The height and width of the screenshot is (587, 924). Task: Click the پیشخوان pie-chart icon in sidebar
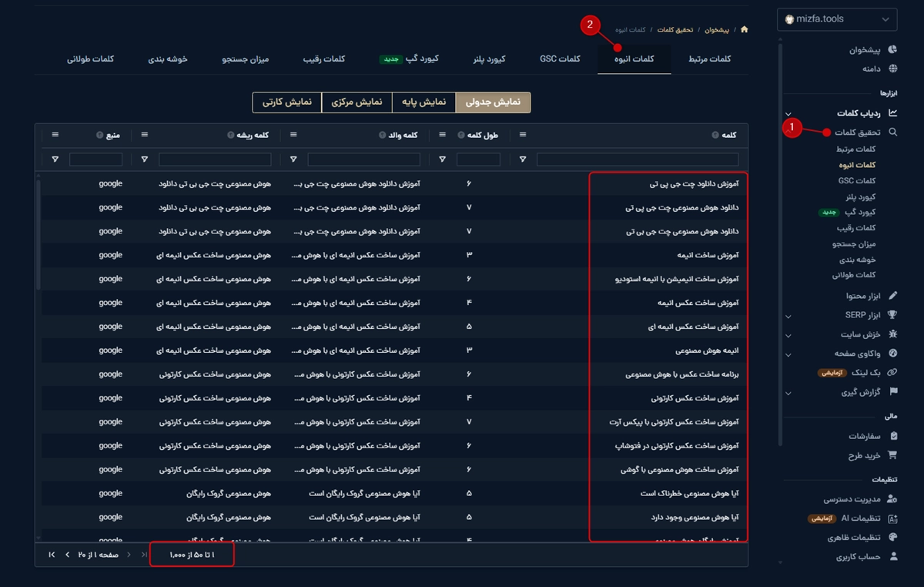coord(892,49)
